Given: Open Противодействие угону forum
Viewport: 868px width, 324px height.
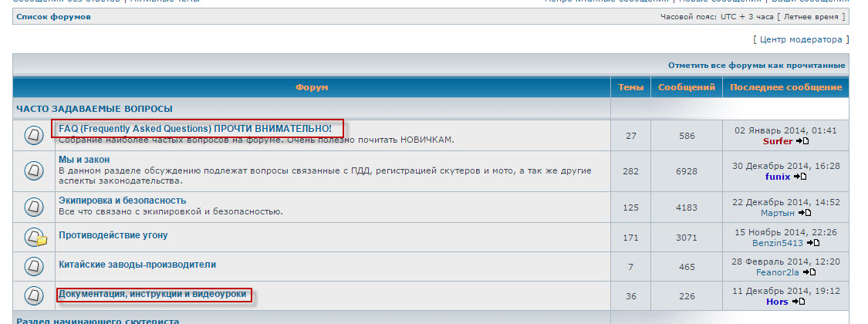Looking at the screenshot, I should point(113,235).
